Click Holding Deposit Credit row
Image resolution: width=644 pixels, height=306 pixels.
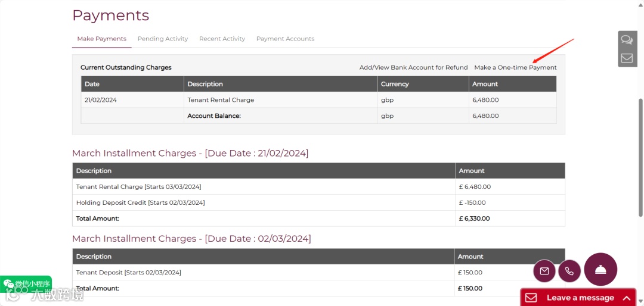click(x=318, y=202)
